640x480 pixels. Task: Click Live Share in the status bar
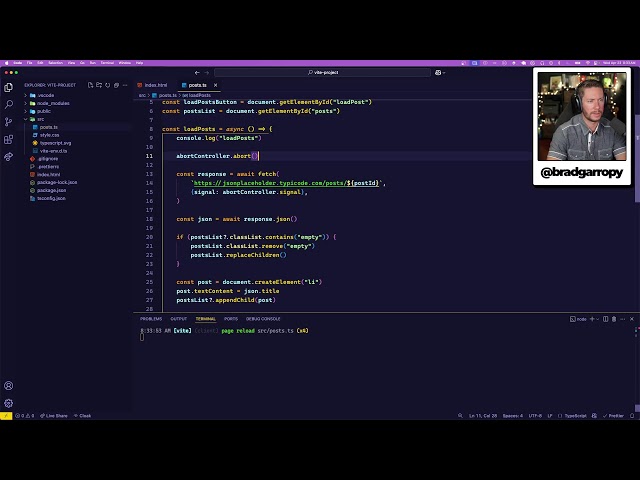coord(53,416)
